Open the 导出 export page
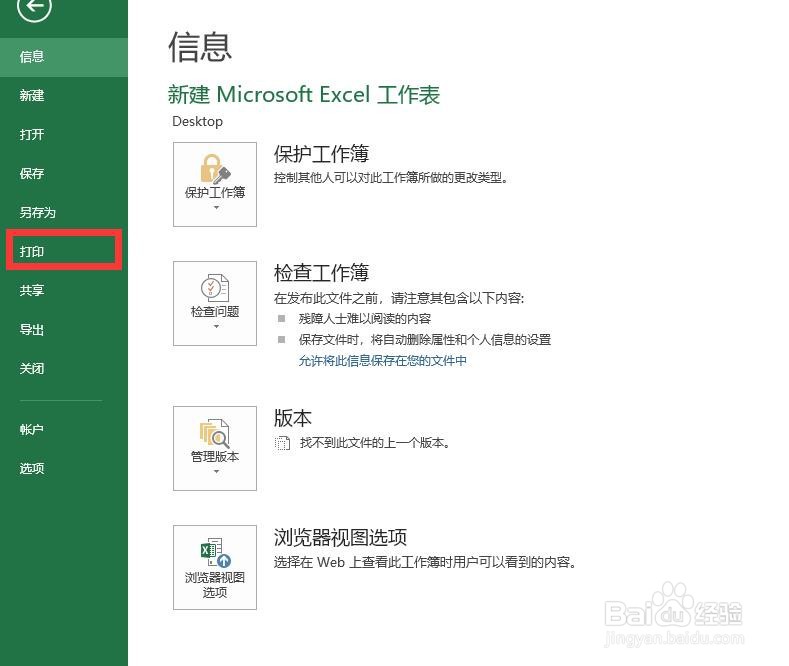Screen dimensions: 789x666 64,329
